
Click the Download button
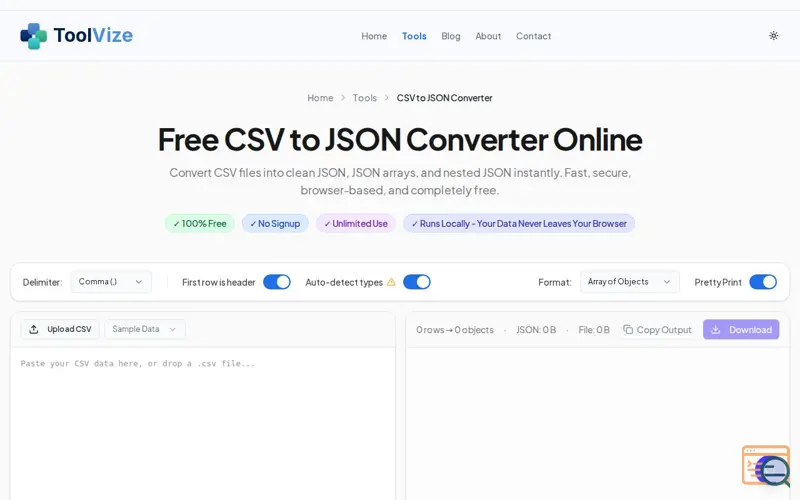(x=741, y=330)
